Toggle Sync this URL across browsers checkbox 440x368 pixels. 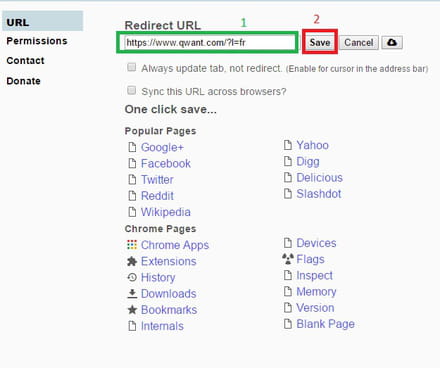click(132, 90)
